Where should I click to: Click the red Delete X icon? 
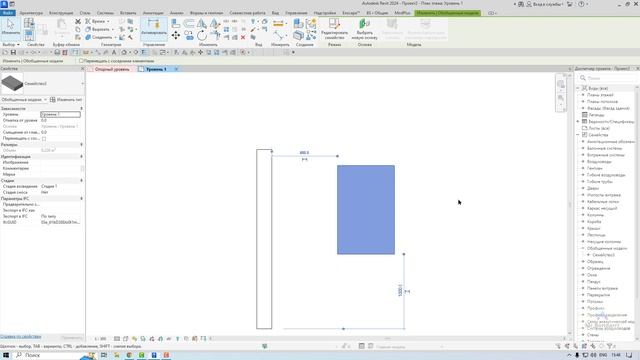pyautogui.click(x=243, y=37)
